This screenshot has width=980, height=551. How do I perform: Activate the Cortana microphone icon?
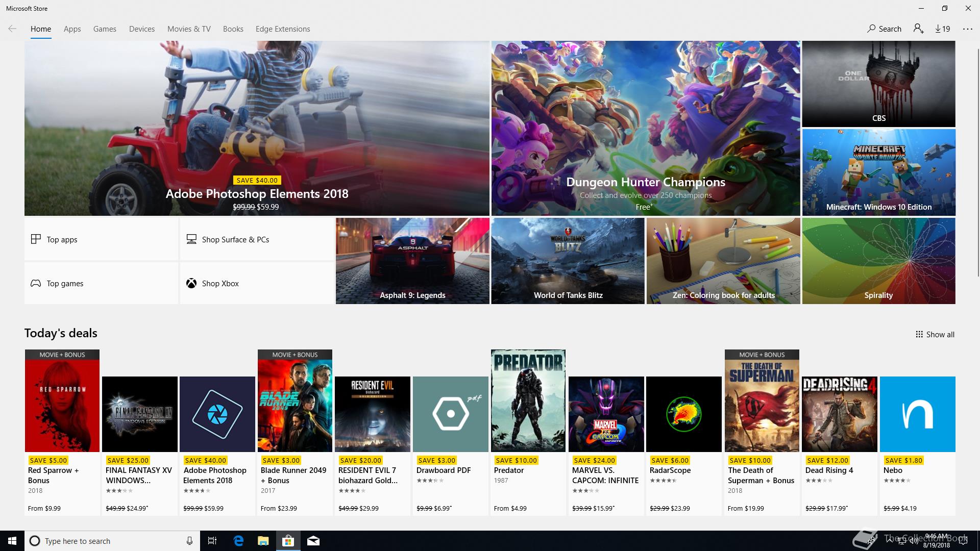pyautogui.click(x=189, y=541)
